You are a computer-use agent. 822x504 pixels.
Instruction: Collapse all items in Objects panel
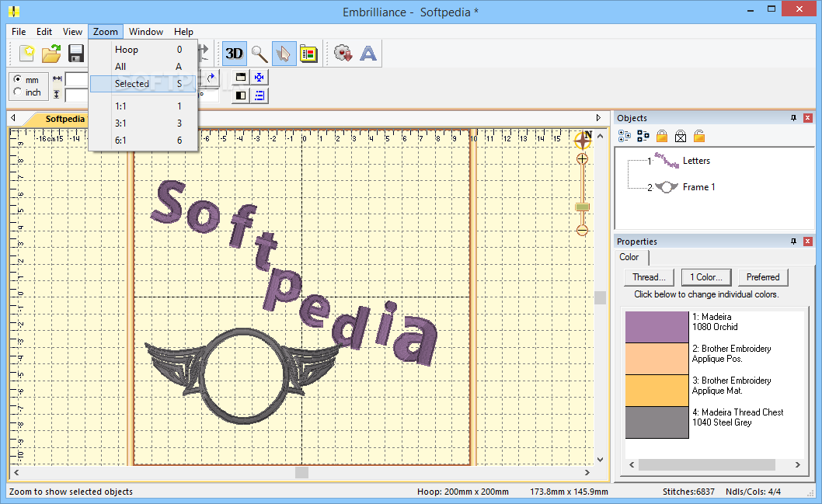643,137
